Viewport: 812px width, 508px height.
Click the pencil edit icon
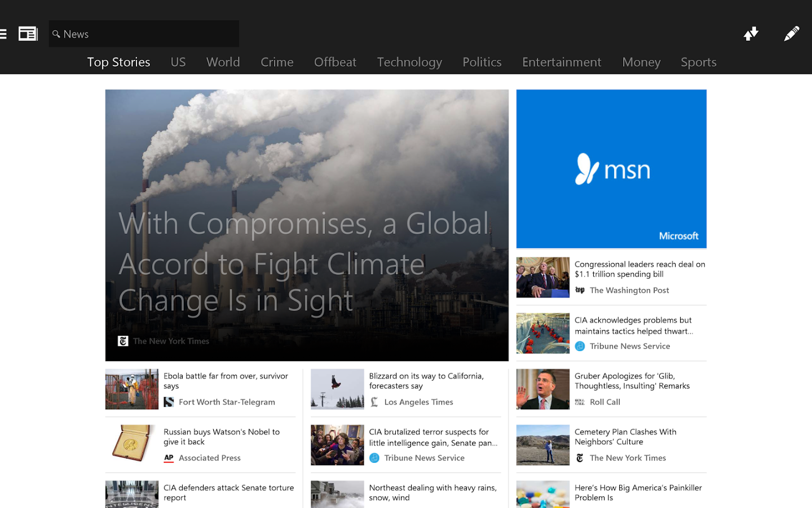tap(791, 34)
